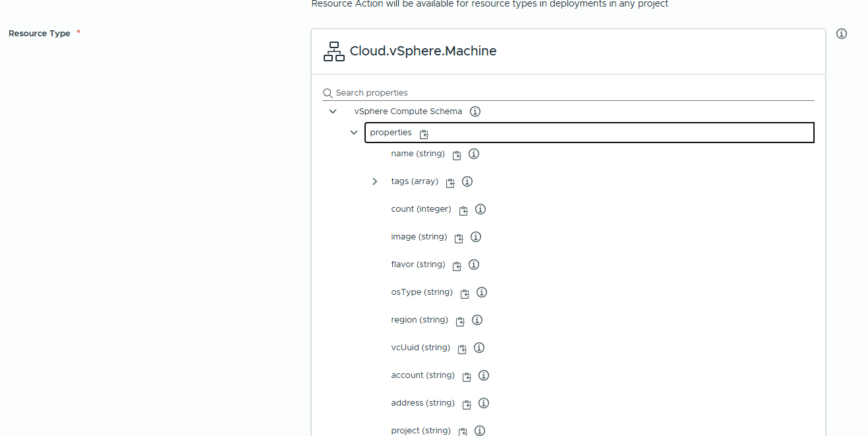Collapse the properties tree node
This screenshot has height=436, width=868.
pyautogui.click(x=354, y=133)
